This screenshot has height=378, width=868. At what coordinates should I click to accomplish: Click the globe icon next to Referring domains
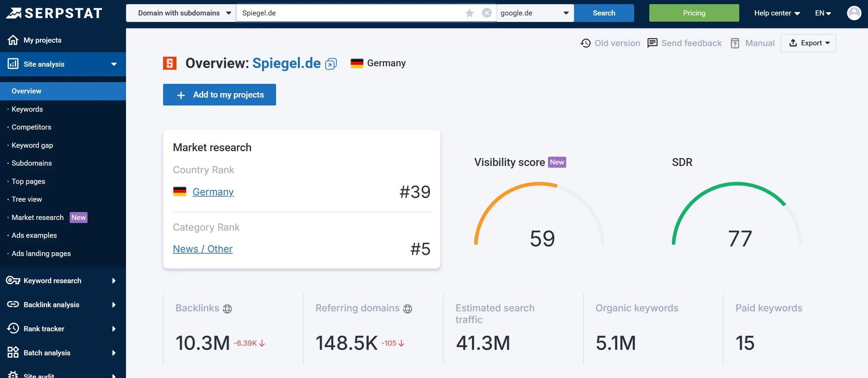[x=408, y=309]
